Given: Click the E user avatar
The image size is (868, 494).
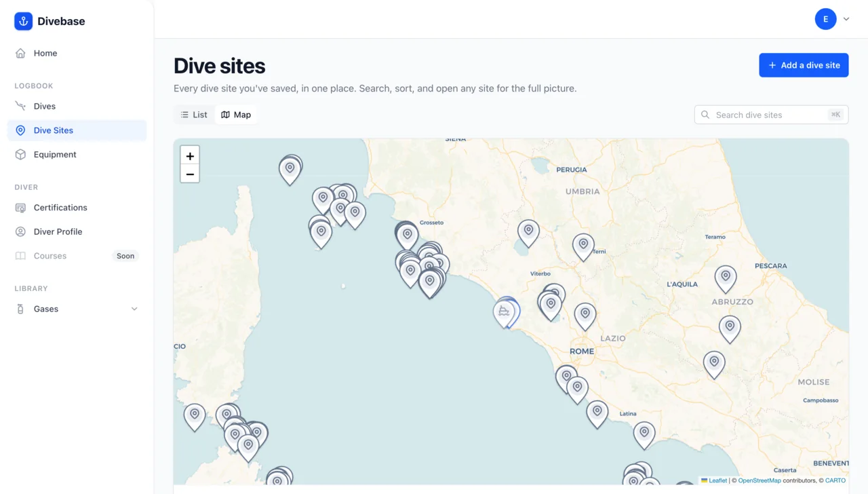Looking at the screenshot, I should click(825, 19).
